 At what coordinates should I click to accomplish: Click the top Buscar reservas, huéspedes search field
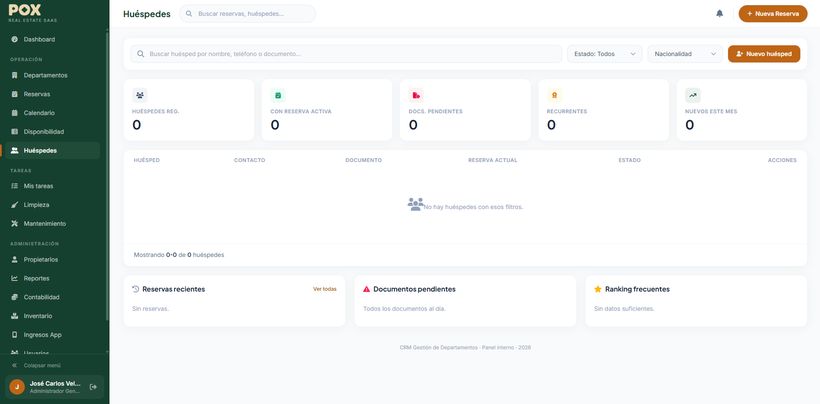click(x=248, y=14)
